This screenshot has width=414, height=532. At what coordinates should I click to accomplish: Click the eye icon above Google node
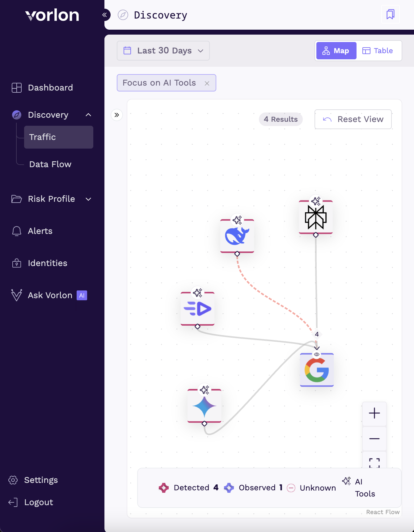(317, 354)
